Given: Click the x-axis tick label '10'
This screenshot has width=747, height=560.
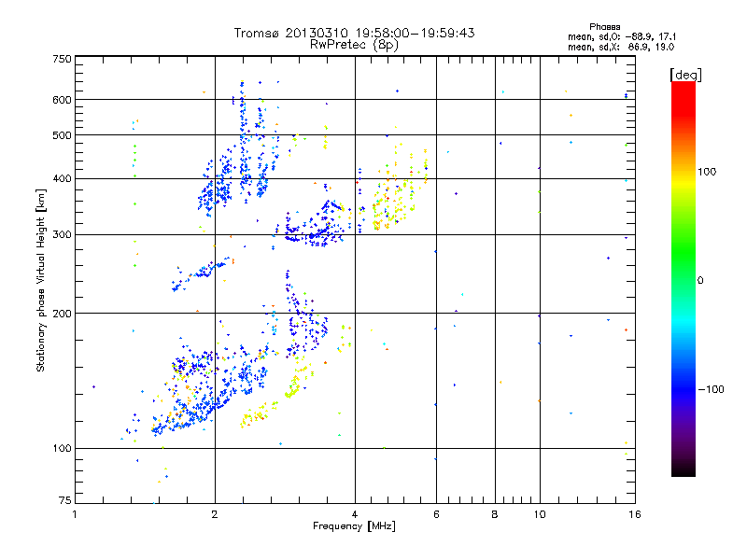Looking at the screenshot, I should [x=540, y=514].
